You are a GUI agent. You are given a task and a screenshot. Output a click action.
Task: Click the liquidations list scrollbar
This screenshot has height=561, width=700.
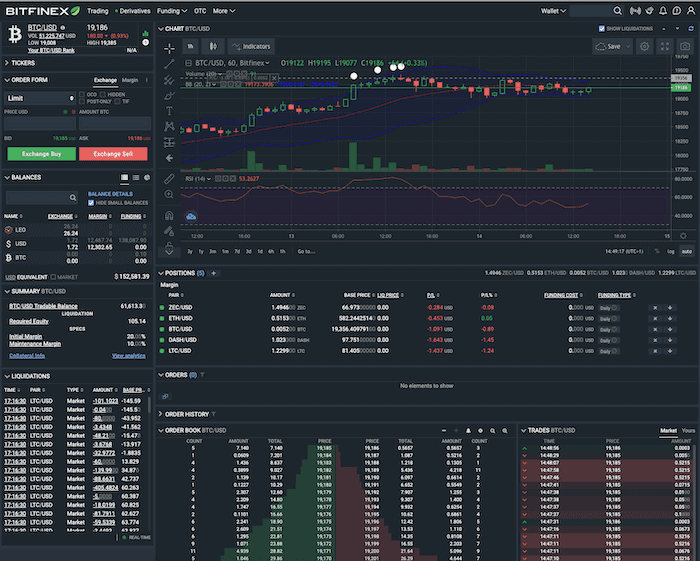point(149,406)
